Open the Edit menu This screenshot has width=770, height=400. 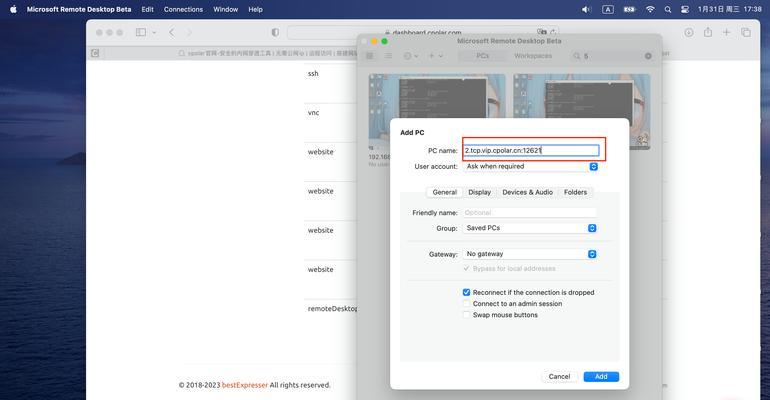click(147, 9)
